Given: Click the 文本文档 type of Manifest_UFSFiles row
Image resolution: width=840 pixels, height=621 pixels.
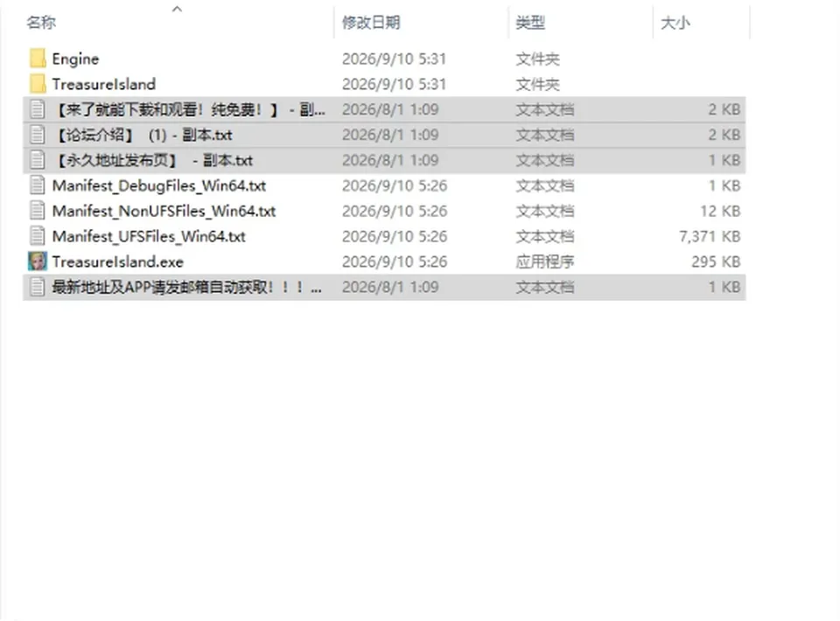Looking at the screenshot, I should pos(545,236).
